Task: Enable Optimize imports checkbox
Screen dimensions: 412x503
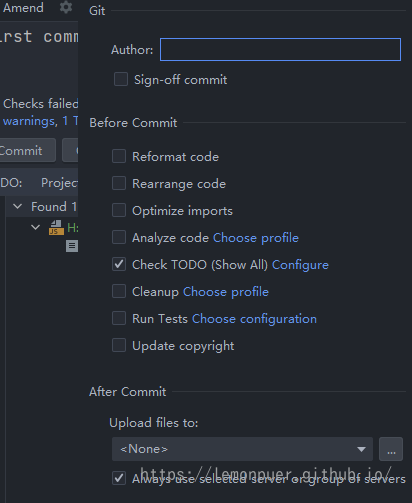Action: pos(119,210)
